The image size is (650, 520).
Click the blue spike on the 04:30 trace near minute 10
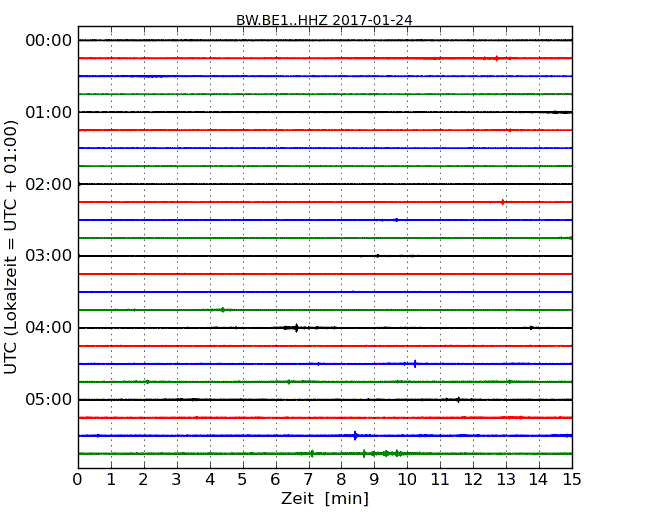click(x=415, y=364)
